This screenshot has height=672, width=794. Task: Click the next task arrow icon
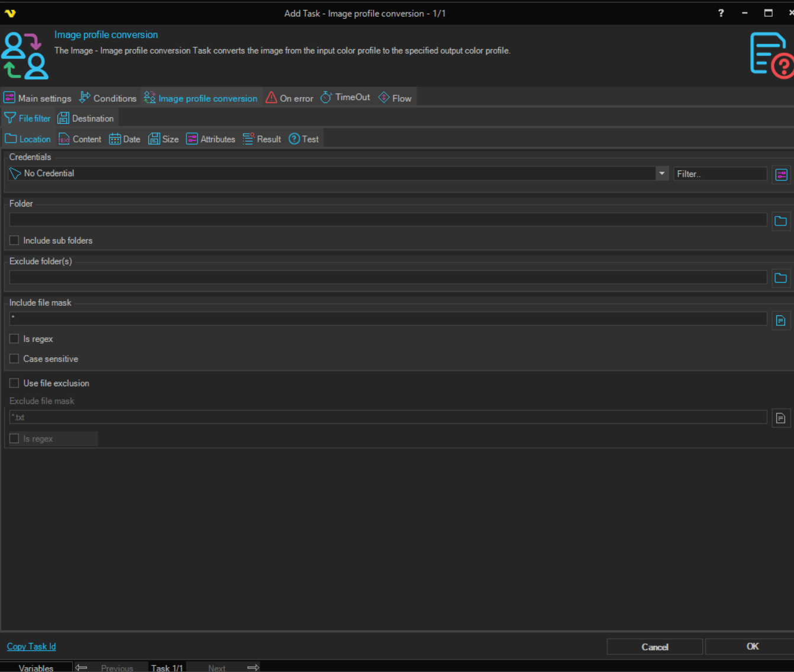[253, 667]
